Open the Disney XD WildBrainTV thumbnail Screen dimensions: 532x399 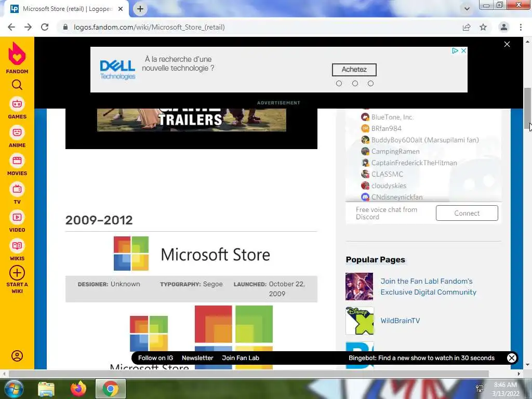pyautogui.click(x=360, y=321)
